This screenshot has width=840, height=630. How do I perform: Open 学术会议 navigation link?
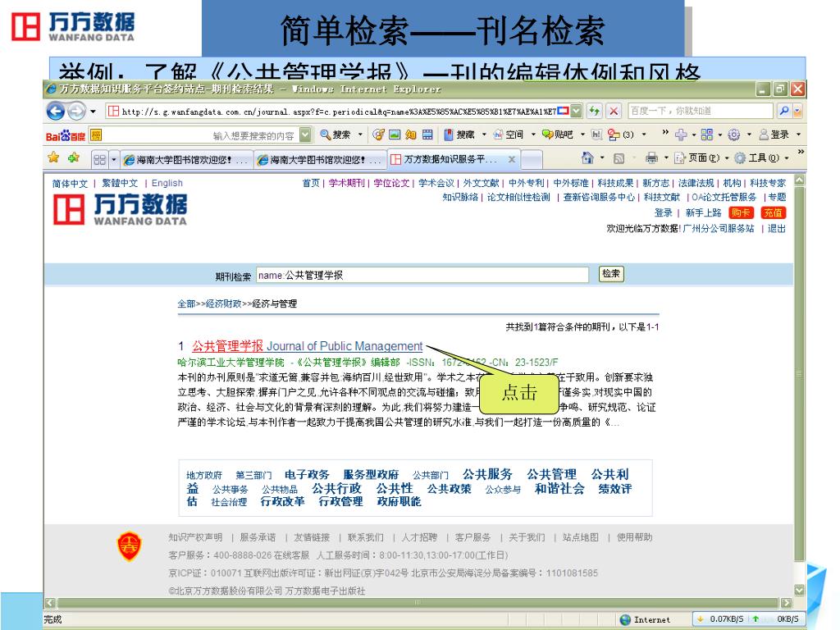[x=436, y=183]
